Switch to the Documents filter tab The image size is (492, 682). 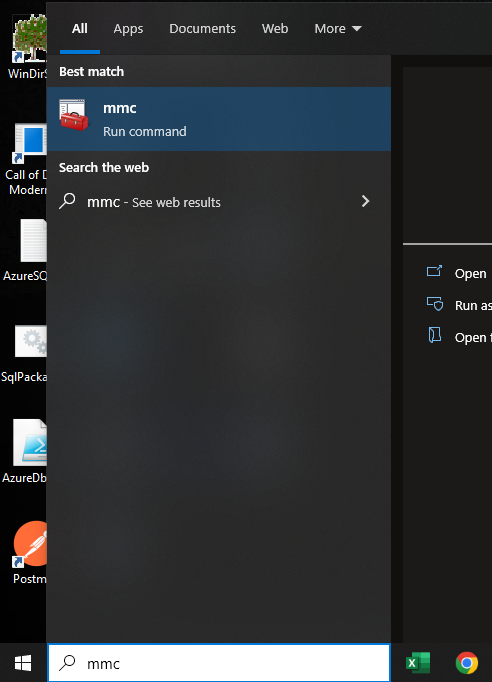point(202,29)
